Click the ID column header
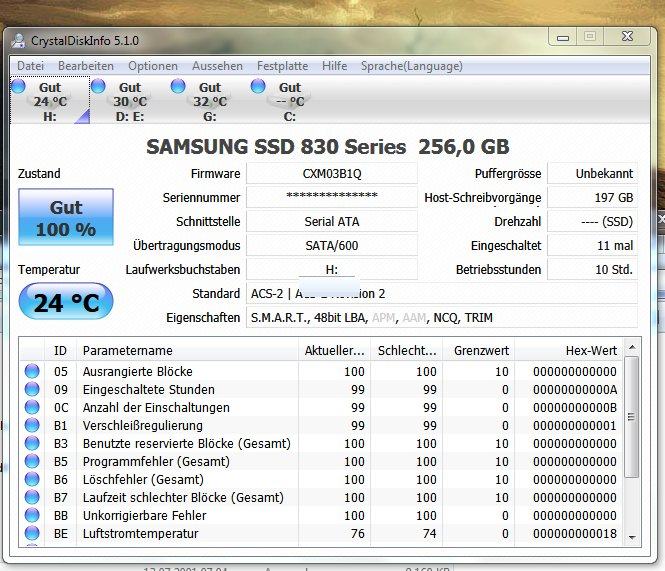665x571 pixels. 60,350
